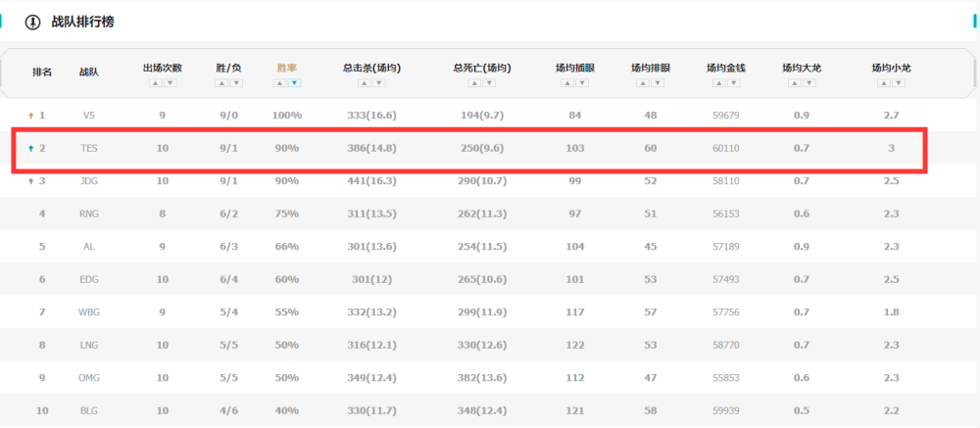Select the RNG team entry

89,214
